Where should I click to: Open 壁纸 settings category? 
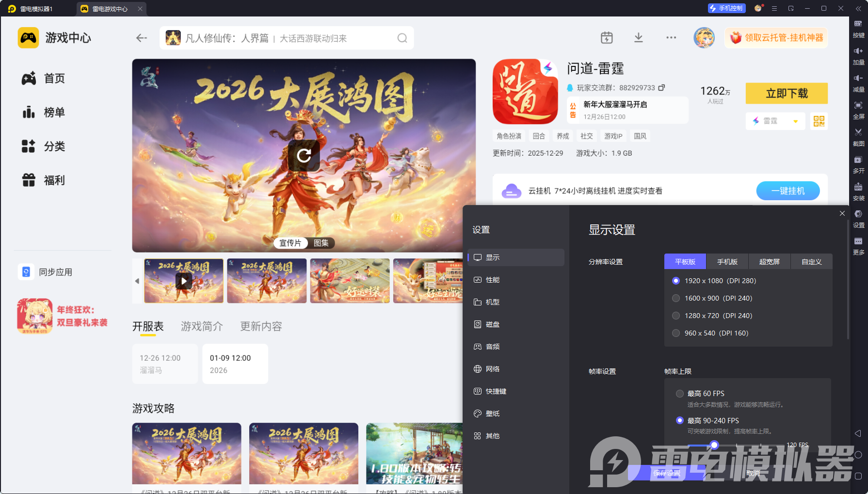pyautogui.click(x=516, y=414)
